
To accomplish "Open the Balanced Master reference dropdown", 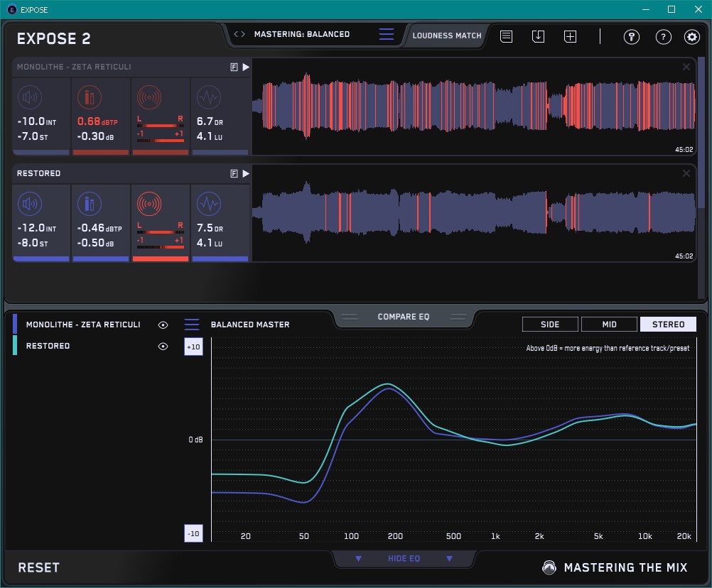I will tap(192, 325).
